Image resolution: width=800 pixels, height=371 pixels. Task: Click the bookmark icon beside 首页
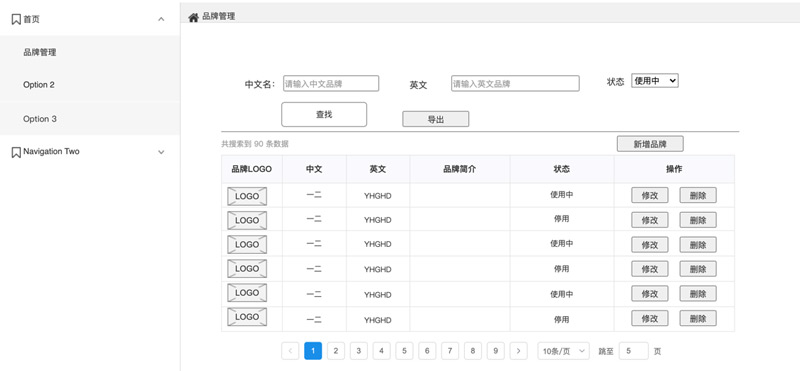tap(16, 19)
